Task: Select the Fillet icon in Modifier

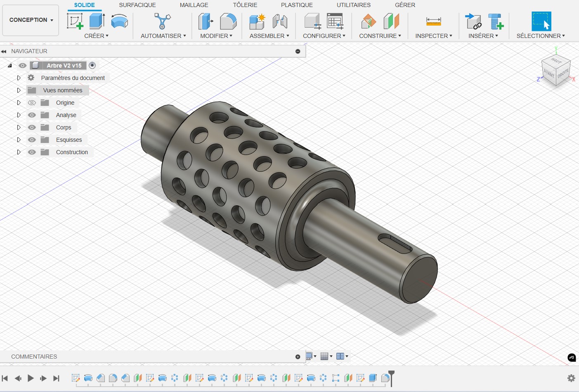Action: [x=228, y=21]
